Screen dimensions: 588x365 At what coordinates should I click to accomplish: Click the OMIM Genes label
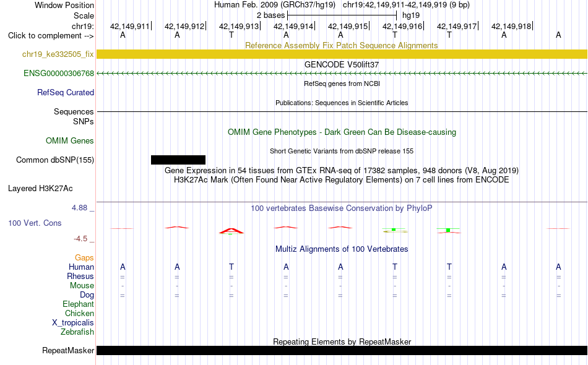69,141
